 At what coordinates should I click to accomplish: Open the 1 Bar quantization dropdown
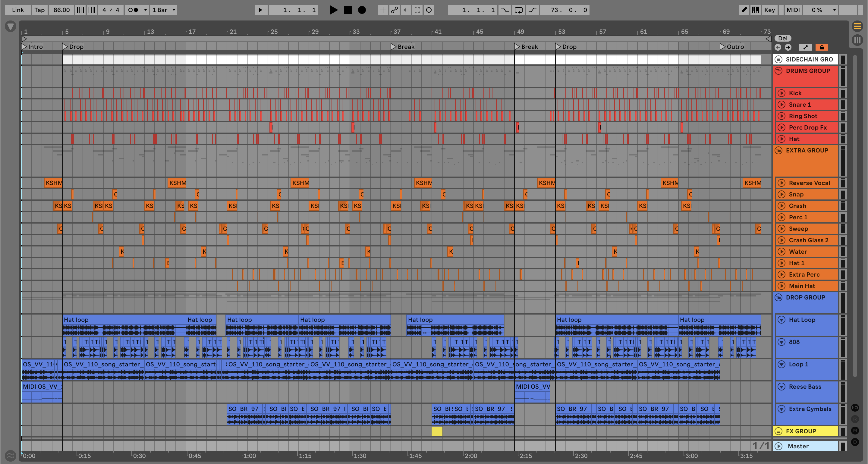[164, 10]
